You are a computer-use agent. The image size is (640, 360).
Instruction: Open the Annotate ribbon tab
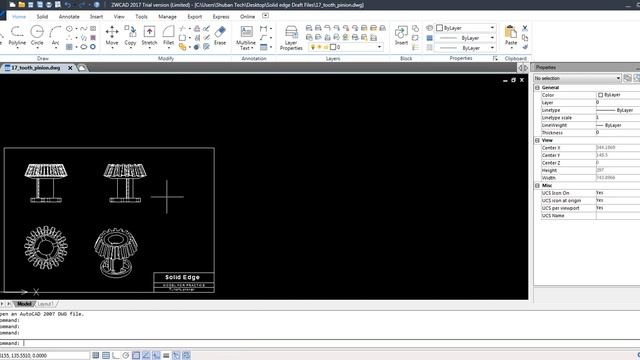[69, 16]
